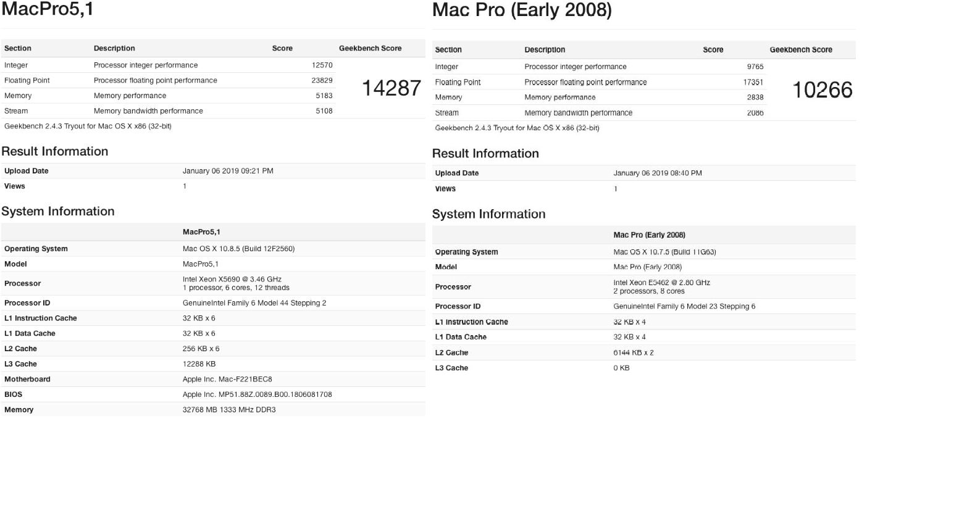Click the Geekbench score 10266
Viewport: 980px width, 524px height.
[822, 90]
